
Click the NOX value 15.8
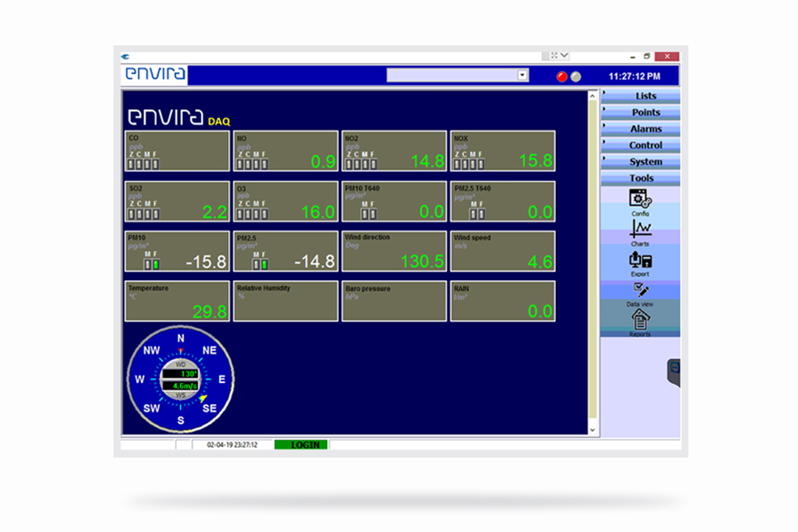536,160
